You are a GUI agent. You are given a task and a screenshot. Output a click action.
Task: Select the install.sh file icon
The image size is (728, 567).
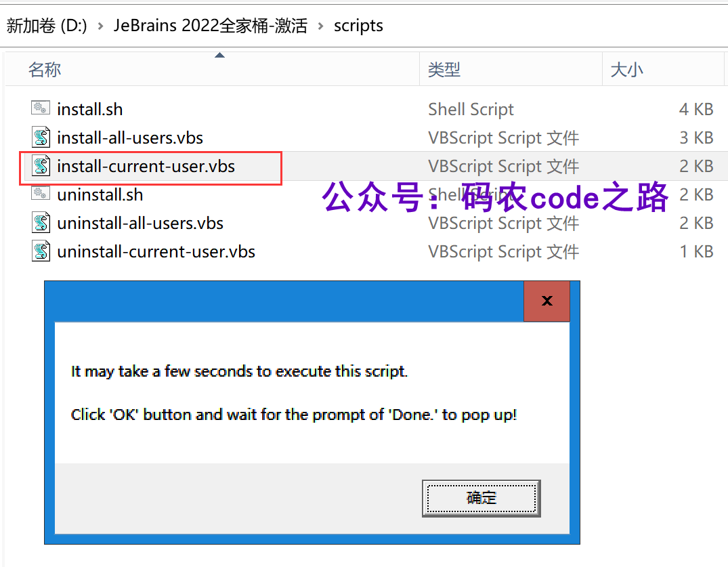click(41, 108)
